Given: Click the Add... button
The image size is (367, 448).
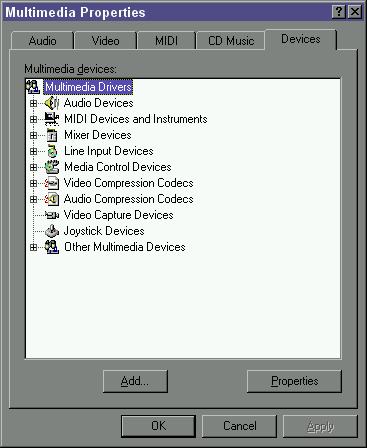Looking at the screenshot, I should click(x=135, y=381).
